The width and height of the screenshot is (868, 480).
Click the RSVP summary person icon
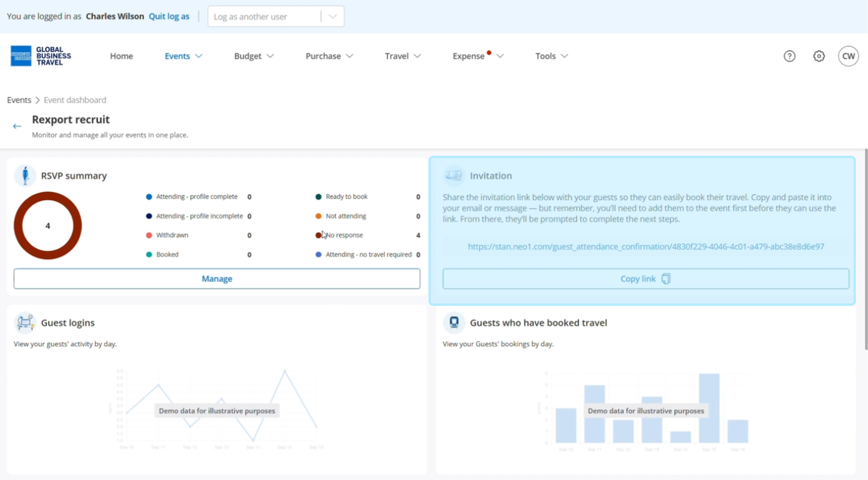(25, 176)
